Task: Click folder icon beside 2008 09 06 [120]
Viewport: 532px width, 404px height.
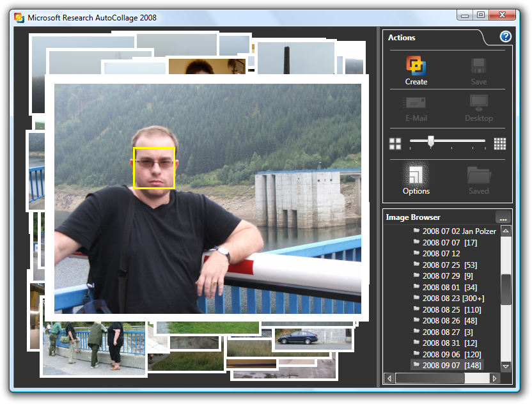Action: pyautogui.click(x=416, y=353)
